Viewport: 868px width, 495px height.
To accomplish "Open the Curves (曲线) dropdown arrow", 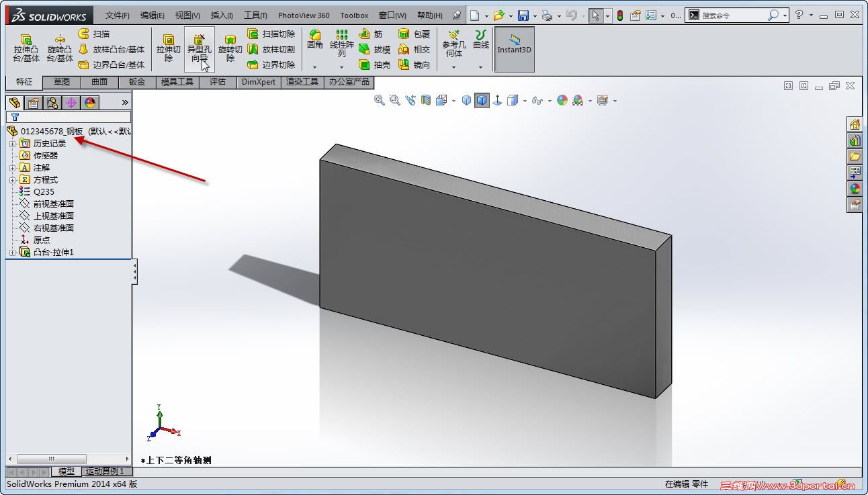I will click(x=480, y=67).
